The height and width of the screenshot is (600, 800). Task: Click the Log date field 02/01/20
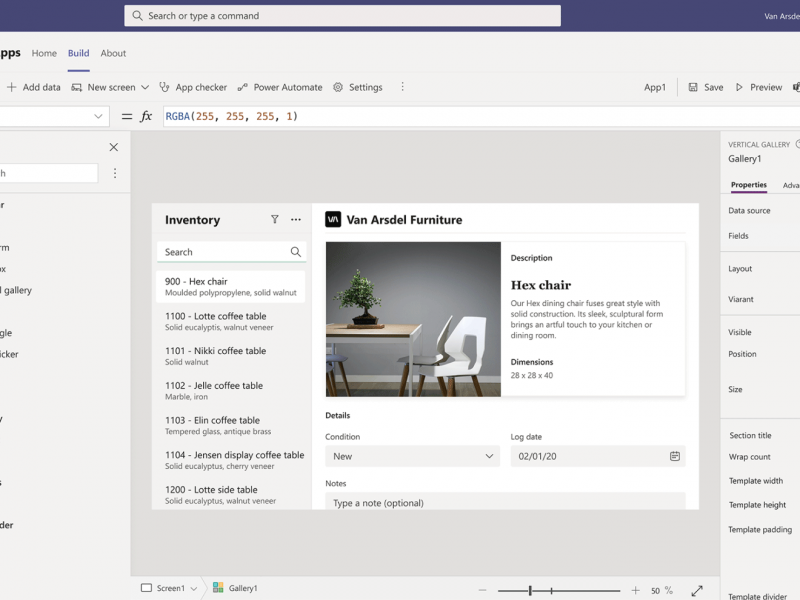click(x=597, y=456)
